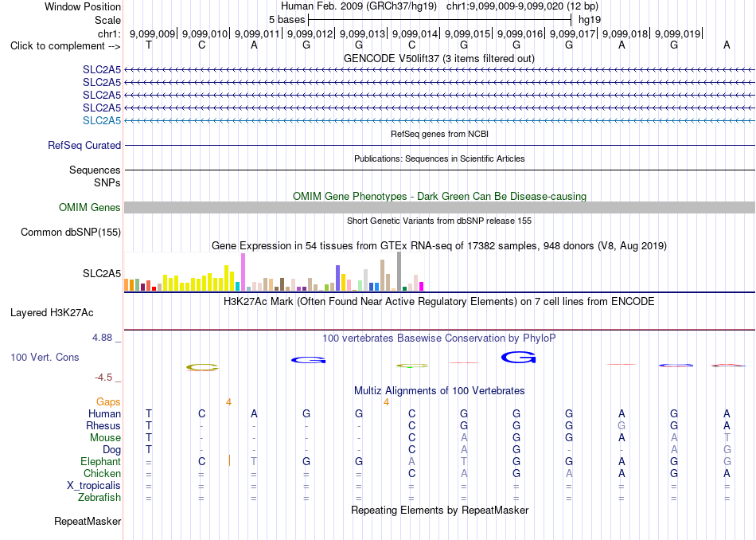The image size is (756, 540).
Task: Click orange gap '4' between G and C
Action: [x=386, y=401]
